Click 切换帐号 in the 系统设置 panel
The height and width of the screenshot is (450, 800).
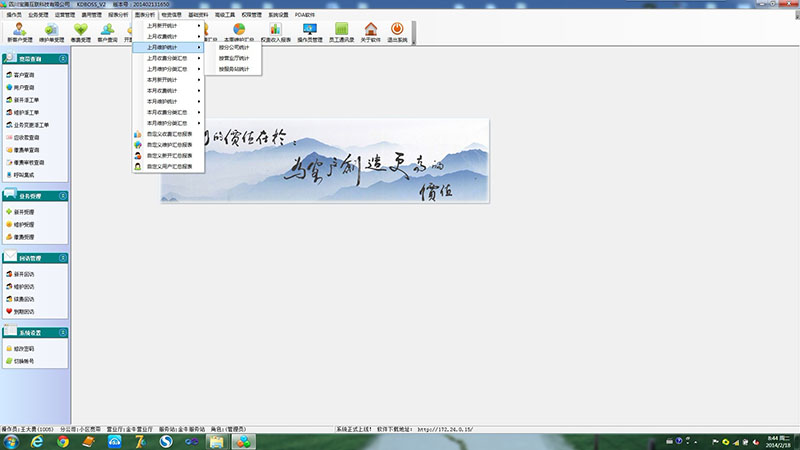tap(20, 361)
